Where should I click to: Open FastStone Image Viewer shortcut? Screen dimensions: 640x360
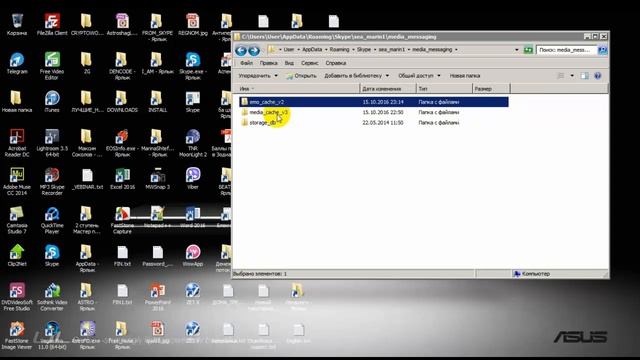click(17, 336)
